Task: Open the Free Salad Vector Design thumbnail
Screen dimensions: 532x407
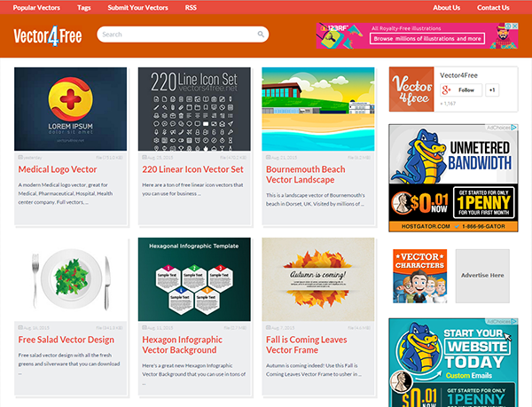Action: pos(71,279)
